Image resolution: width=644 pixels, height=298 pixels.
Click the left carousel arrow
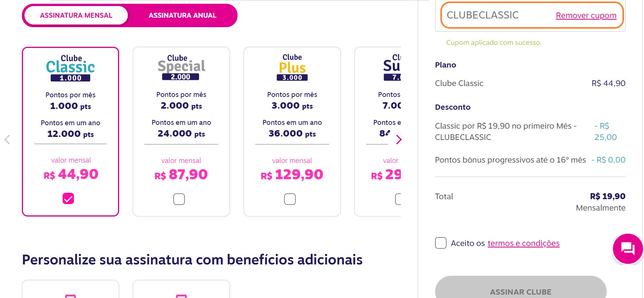click(x=7, y=140)
